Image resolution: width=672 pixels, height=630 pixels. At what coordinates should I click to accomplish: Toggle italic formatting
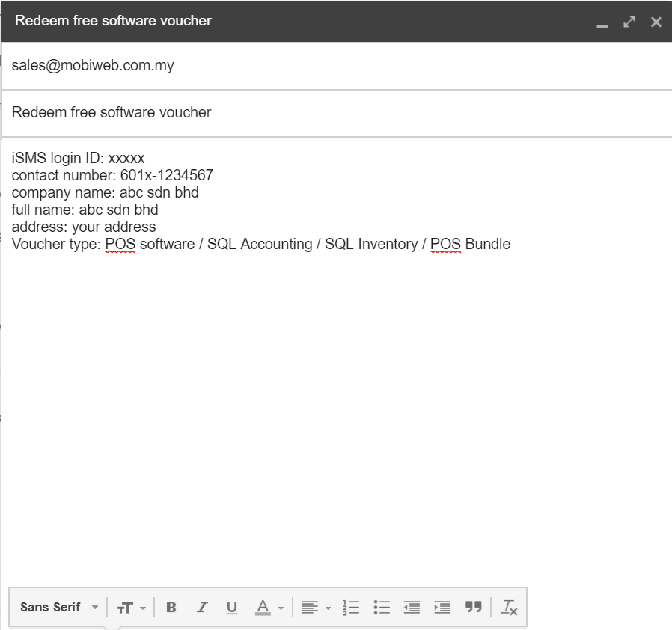point(201,608)
